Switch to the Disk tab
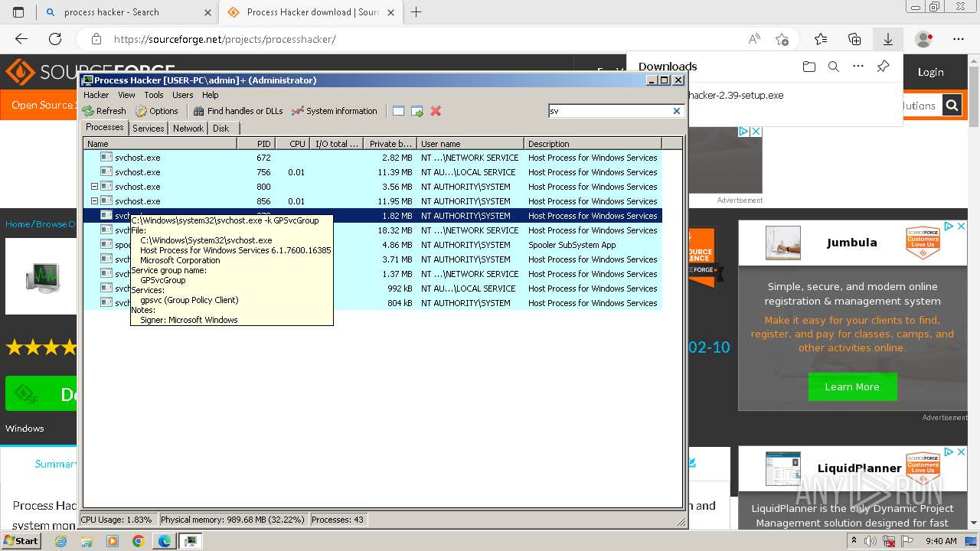 tap(221, 129)
